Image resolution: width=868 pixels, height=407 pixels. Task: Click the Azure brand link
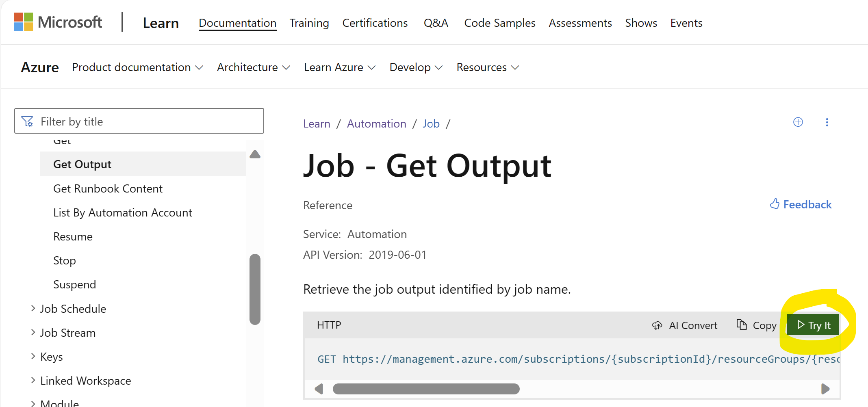click(x=40, y=67)
